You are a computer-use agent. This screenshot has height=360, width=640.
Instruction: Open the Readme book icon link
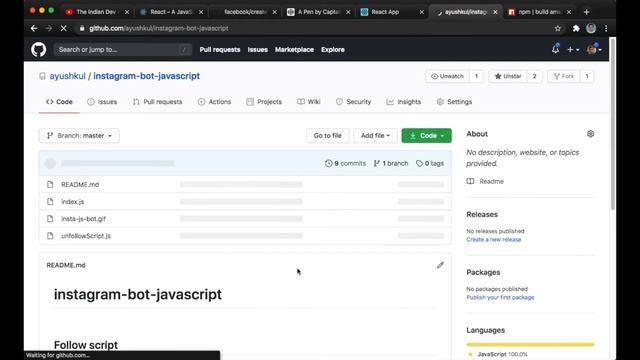coord(470,181)
